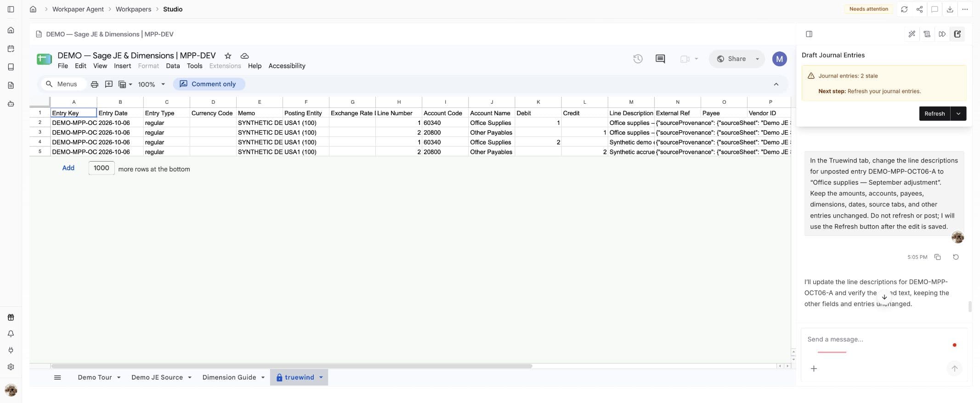Click the download icon in top bar
The height and width of the screenshot is (403, 980).
tap(950, 9)
